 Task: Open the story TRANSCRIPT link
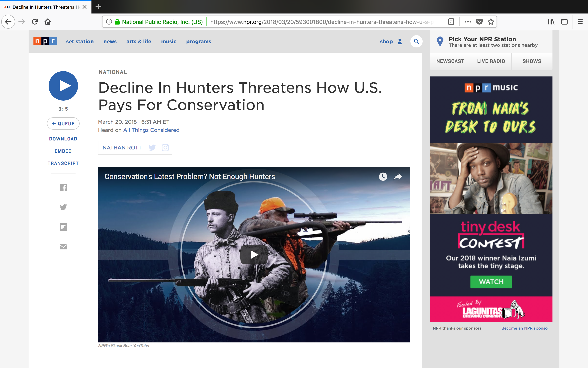pyautogui.click(x=63, y=163)
